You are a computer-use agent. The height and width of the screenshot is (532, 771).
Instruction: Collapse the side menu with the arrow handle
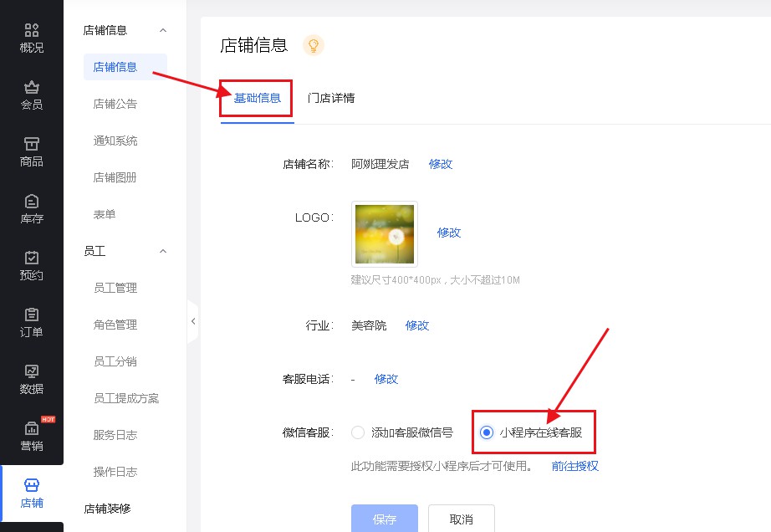click(x=192, y=321)
